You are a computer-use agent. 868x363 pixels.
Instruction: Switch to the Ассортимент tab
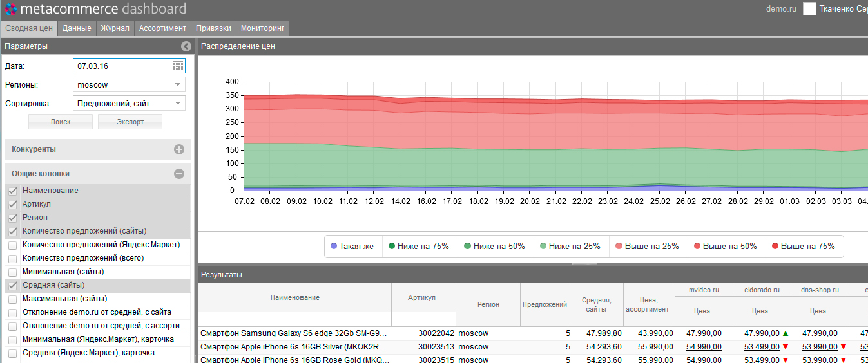(x=162, y=28)
